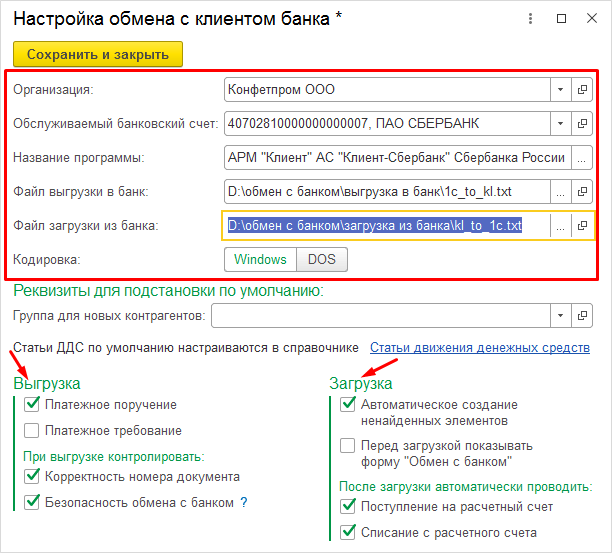
Task: Toggle Перед загрузкой показывать форму checkbox
Action: [x=347, y=446]
